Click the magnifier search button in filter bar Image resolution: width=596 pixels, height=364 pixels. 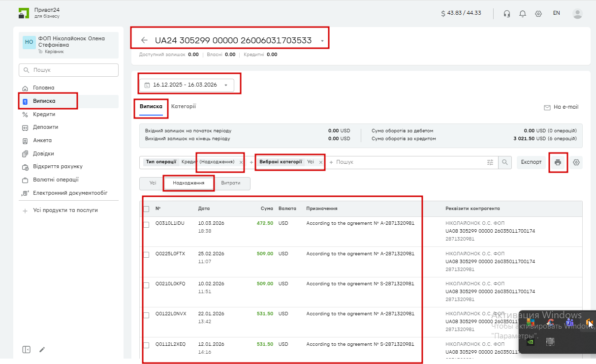click(x=505, y=162)
